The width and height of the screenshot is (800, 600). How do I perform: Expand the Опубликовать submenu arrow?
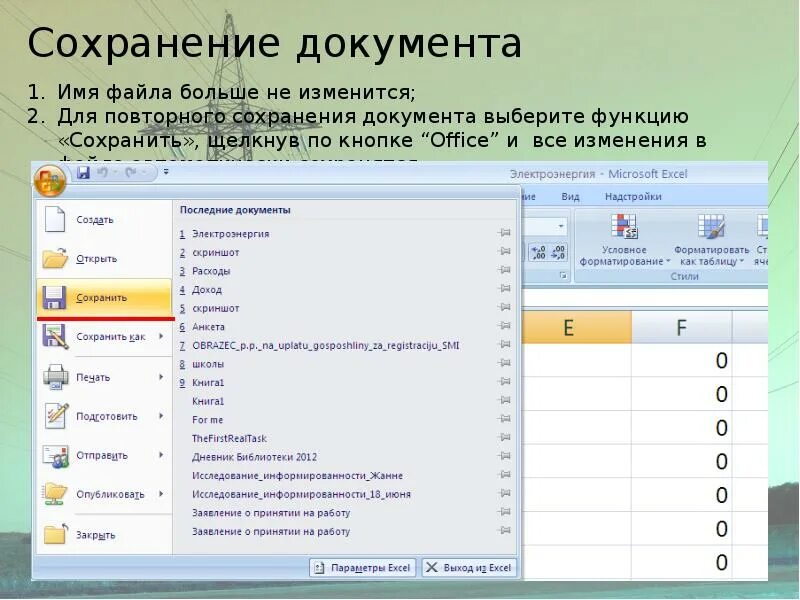(161, 494)
